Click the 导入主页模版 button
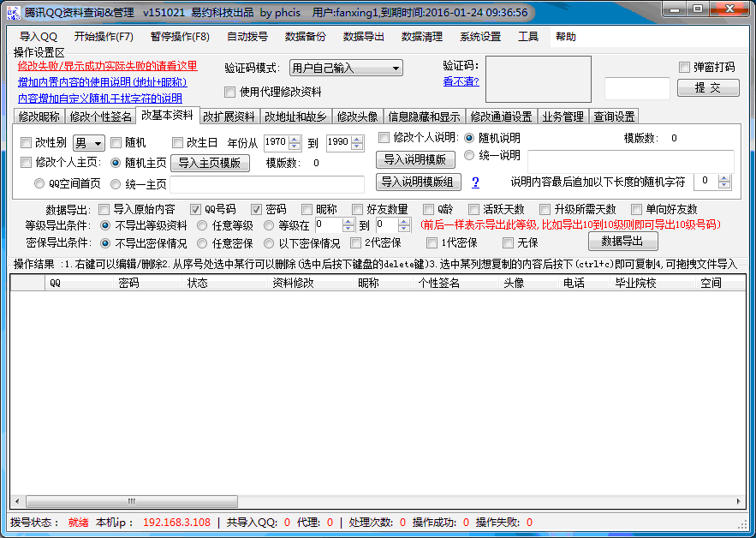The image size is (756, 538). [210, 163]
